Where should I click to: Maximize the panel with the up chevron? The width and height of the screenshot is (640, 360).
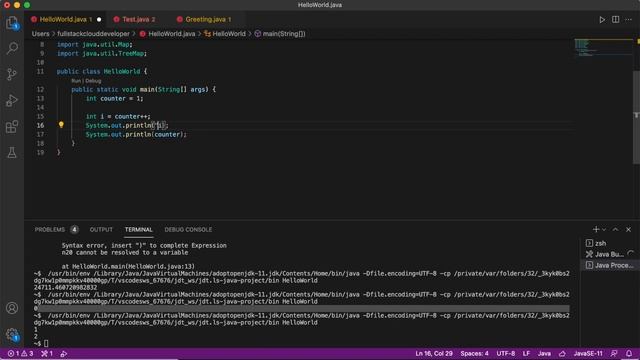[616, 229]
